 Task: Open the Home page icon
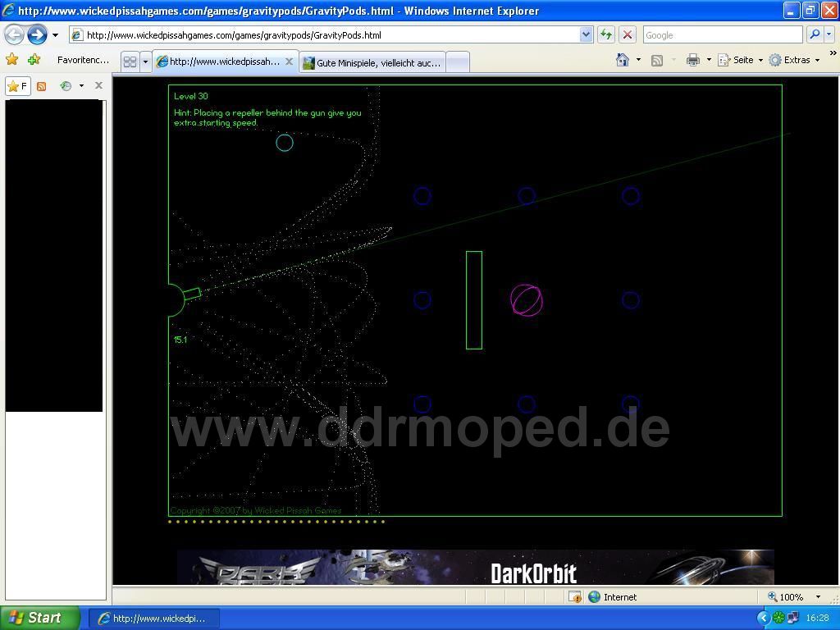point(623,60)
